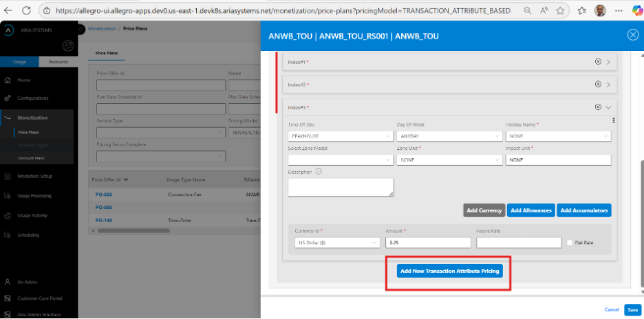The height and width of the screenshot is (319, 644).
Task: Click the Amount input field
Action: (x=428, y=243)
